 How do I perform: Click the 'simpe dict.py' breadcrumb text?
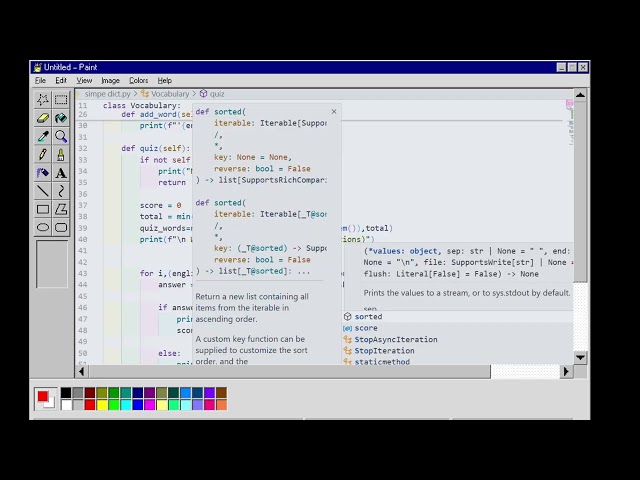click(x=107, y=94)
